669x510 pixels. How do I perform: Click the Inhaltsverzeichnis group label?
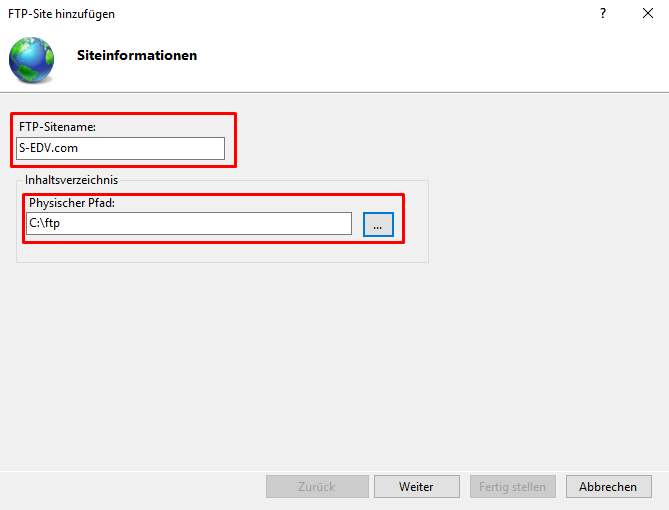coord(71,180)
